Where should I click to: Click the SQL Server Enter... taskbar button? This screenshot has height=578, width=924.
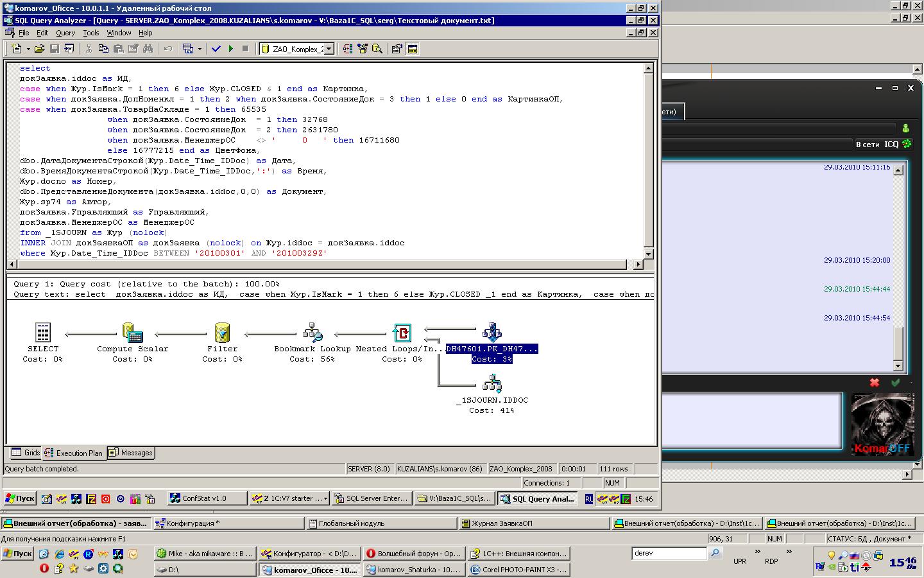371,498
